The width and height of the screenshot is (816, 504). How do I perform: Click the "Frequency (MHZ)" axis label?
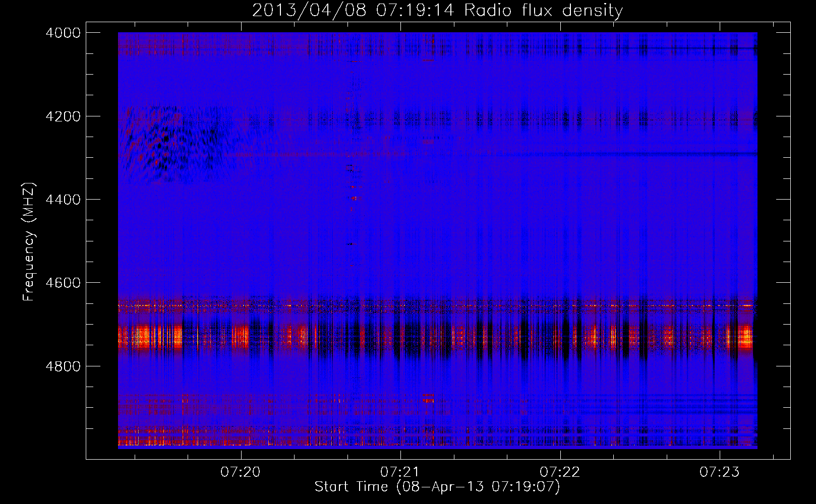pos(29,242)
